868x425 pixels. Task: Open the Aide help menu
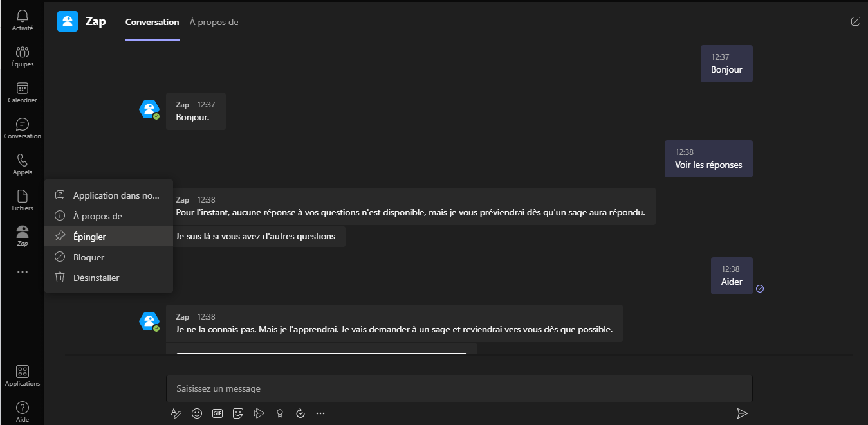[23, 411]
